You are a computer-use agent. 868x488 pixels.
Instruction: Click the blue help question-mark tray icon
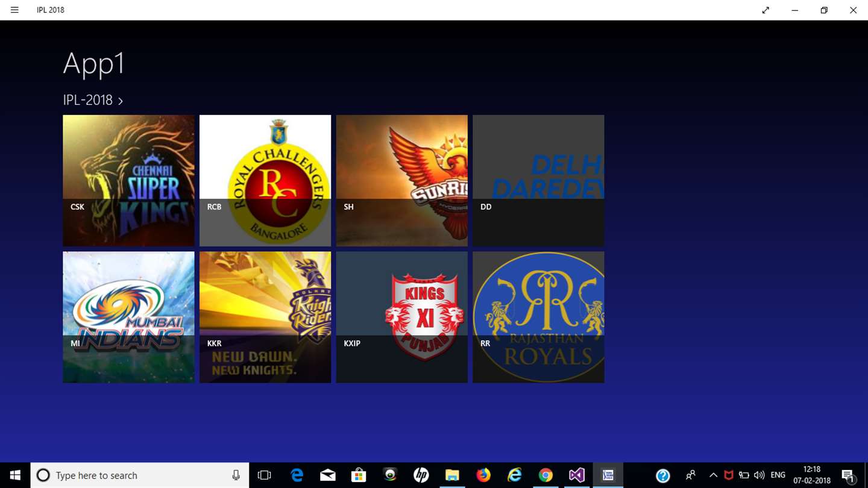click(663, 475)
